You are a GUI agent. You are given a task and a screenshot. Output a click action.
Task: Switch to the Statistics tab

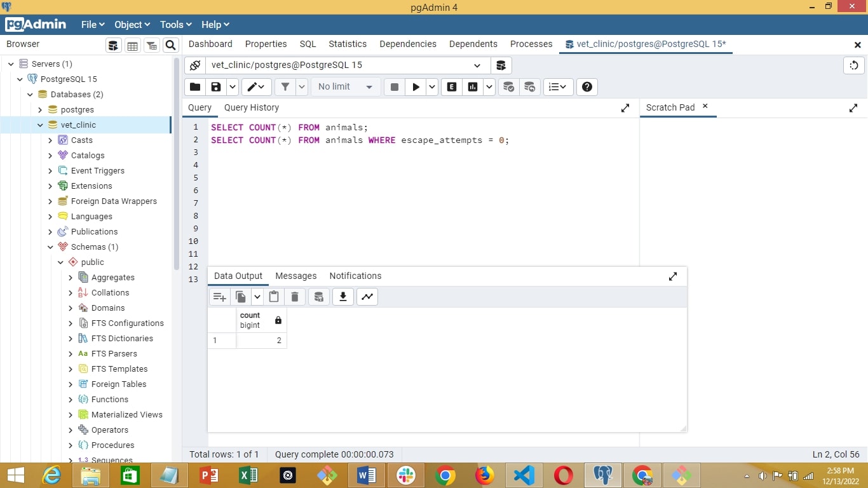[x=348, y=44]
